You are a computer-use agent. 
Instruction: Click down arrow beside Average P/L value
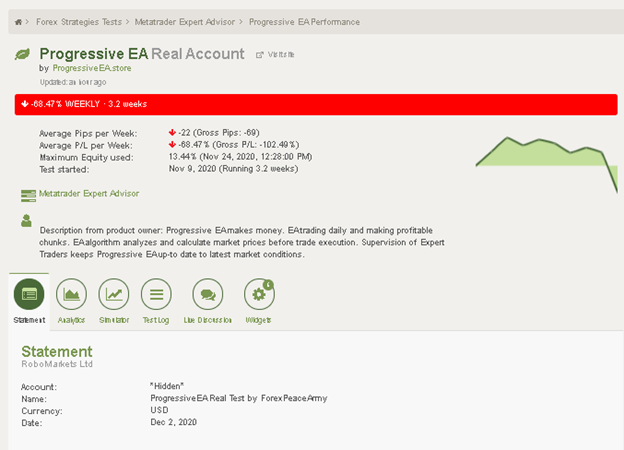[172, 144]
